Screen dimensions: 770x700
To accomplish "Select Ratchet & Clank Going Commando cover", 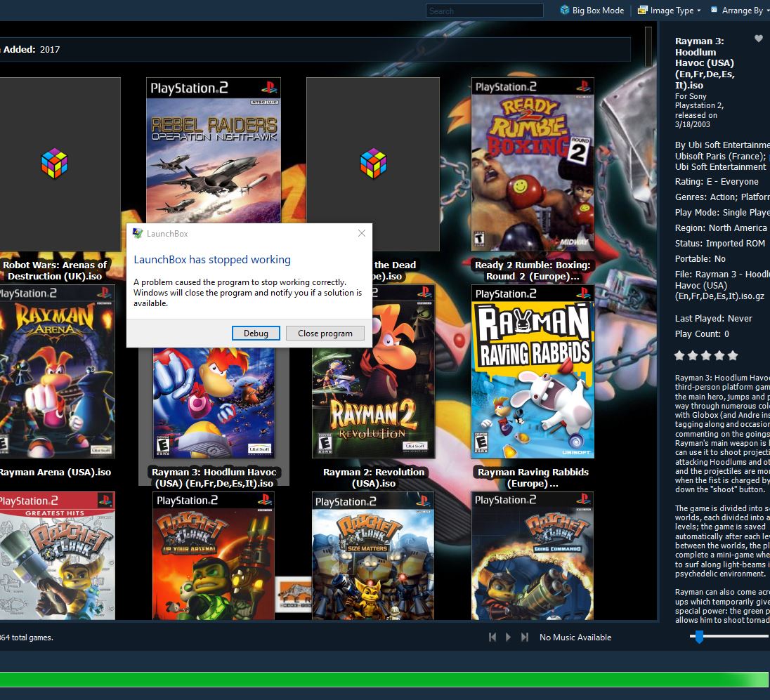I will 533,555.
